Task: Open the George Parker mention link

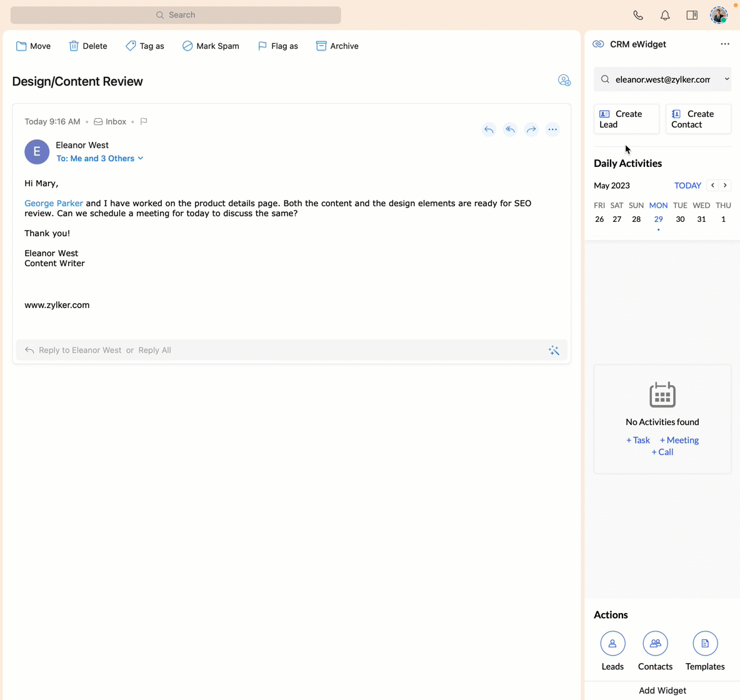Action: tap(54, 204)
